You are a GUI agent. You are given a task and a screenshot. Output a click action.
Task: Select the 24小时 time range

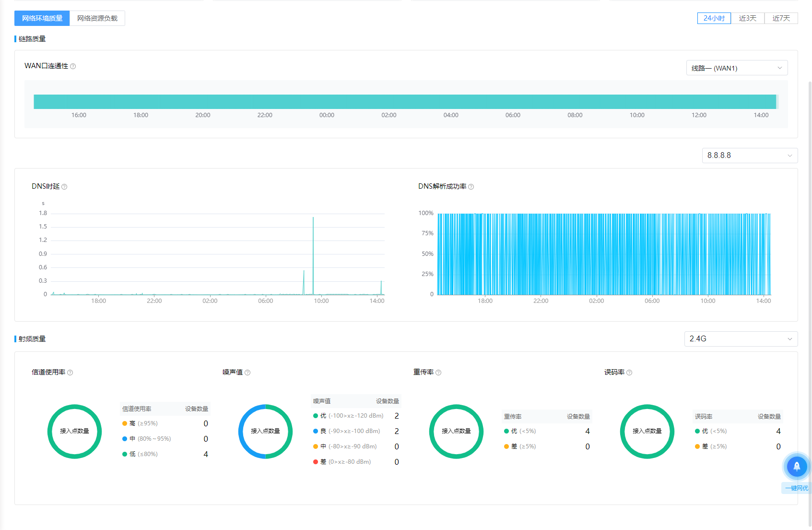(x=714, y=18)
